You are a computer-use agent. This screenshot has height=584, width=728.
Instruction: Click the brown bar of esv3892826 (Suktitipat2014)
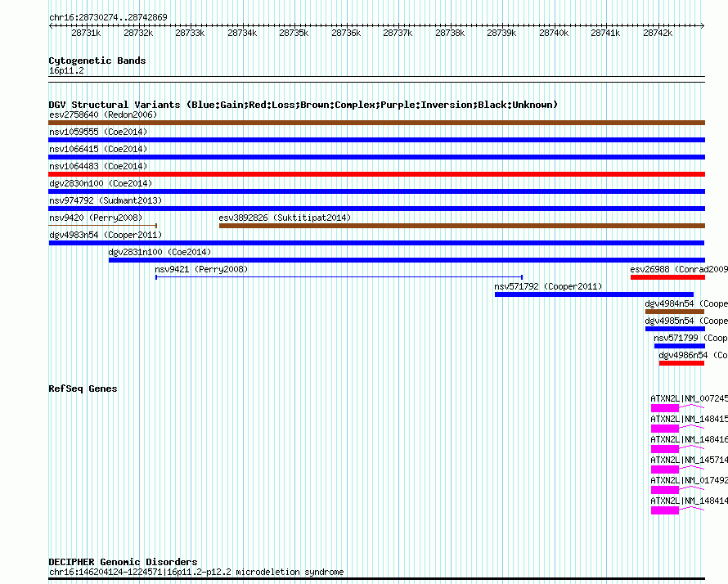462,226
